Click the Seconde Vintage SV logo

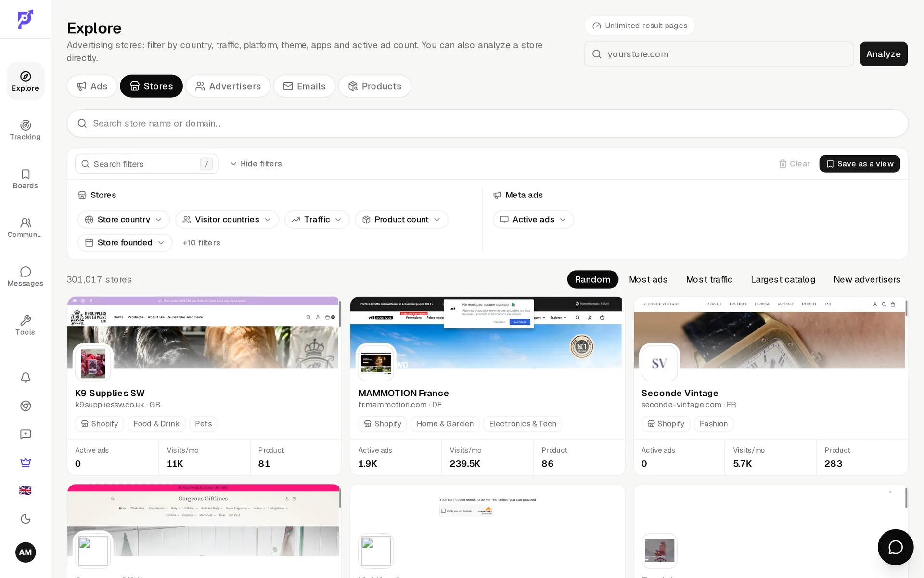[x=659, y=363]
